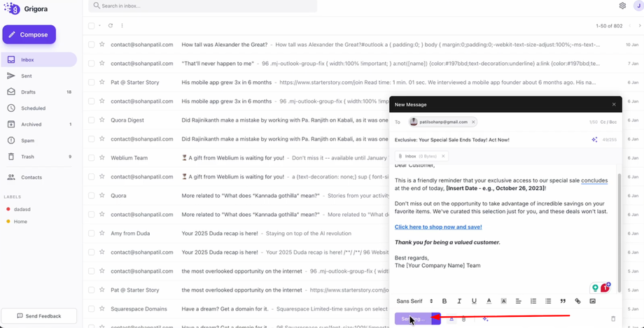This screenshot has width=644, height=328.
Task: Open the text highlight color picker
Action: click(503, 301)
